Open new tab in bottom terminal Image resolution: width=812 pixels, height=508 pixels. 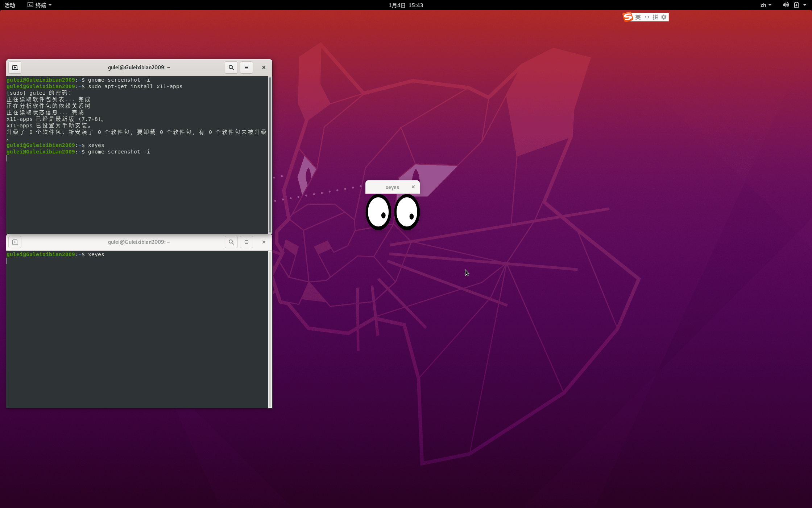click(x=15, y=242)
